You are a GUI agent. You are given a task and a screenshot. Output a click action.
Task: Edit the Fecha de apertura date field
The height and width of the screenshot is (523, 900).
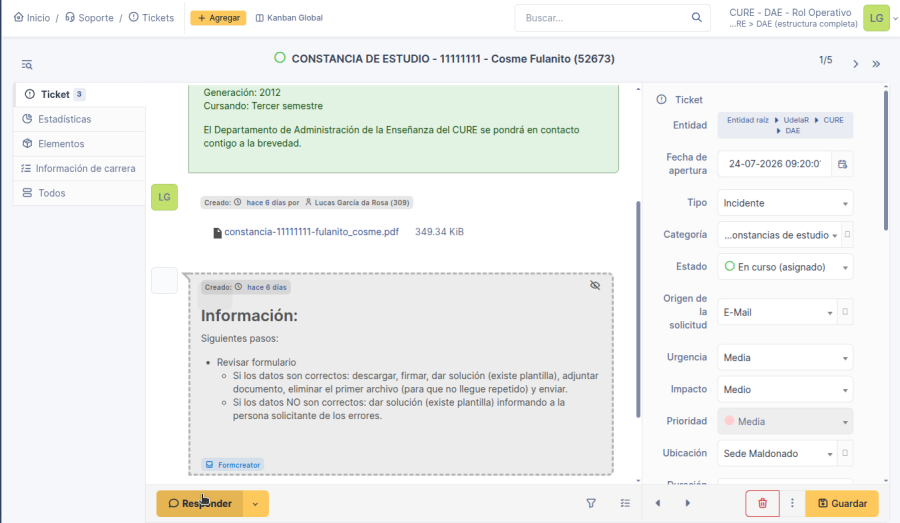coord(774,164)
